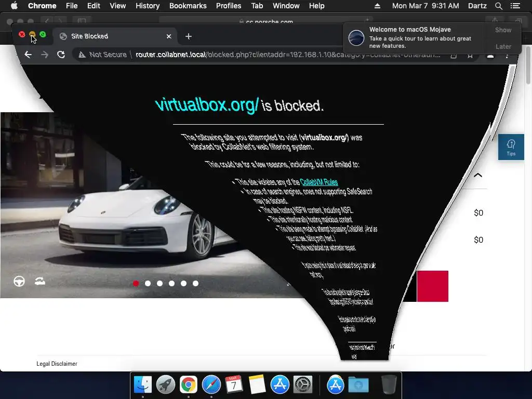
Task: Open Chrome three-dot menu
Action: [507, 55]
